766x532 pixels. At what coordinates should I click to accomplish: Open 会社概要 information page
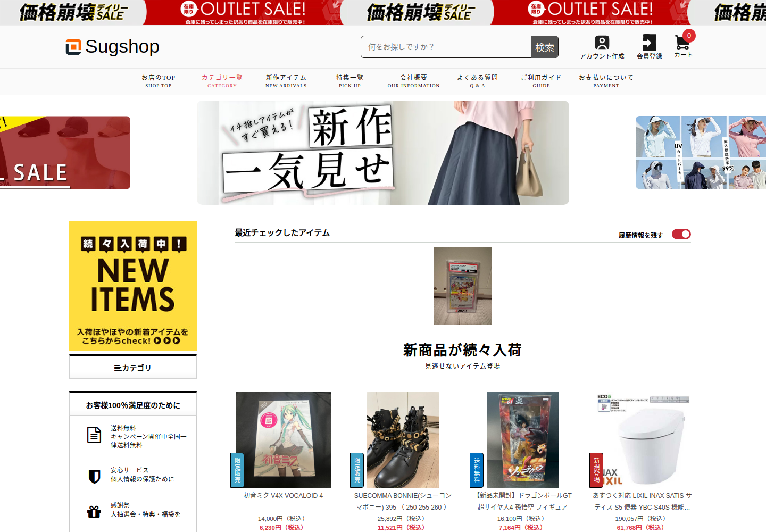point(414,81)
